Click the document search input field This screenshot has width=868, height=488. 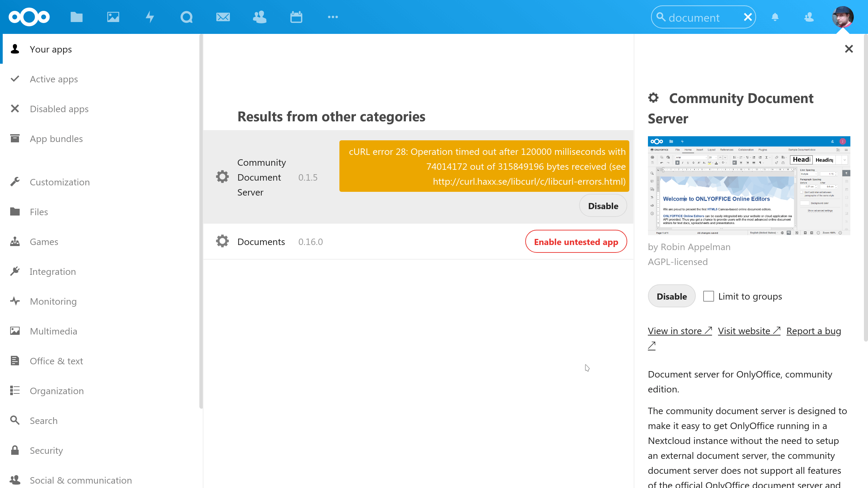[704, 17]
